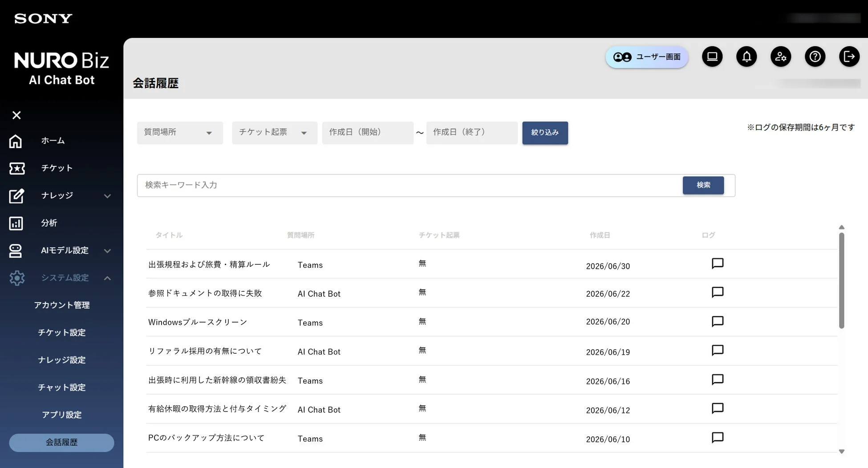
Task: Select title 参照ドキュメントの取得に失敗
Action: [205, 293]
